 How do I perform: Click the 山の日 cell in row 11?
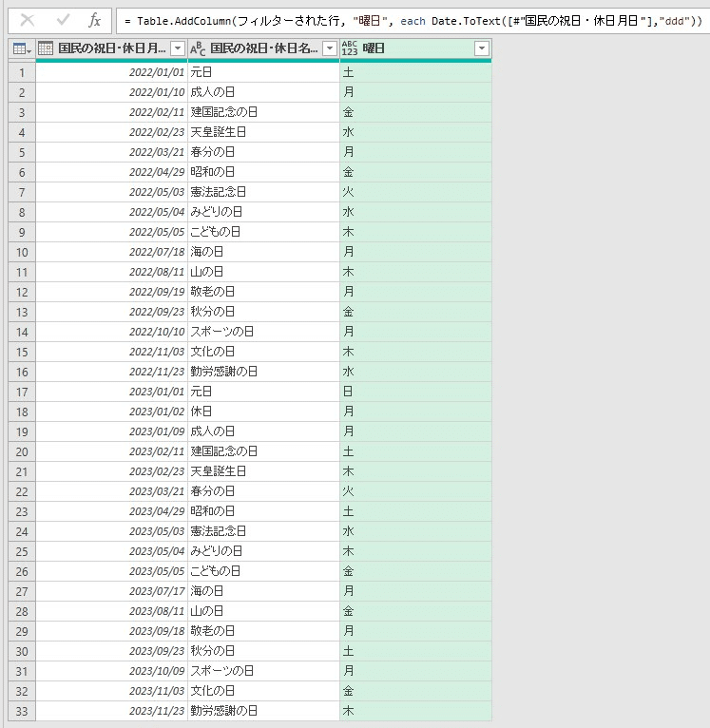click(x=263, y=272)
